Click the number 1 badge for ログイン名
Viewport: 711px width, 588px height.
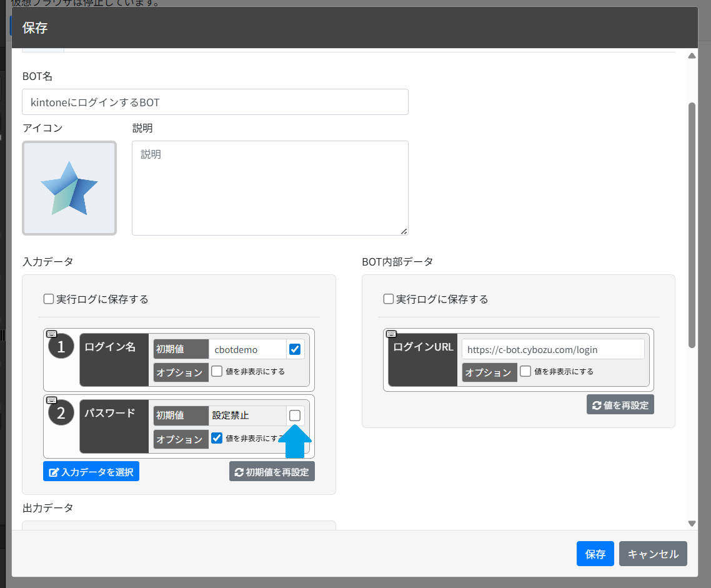[x=61, y=346]
